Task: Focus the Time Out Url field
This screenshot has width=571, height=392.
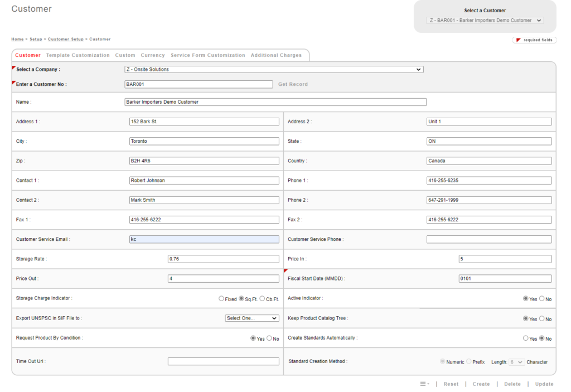Action: pyautogui.click(x=224, y=361)
